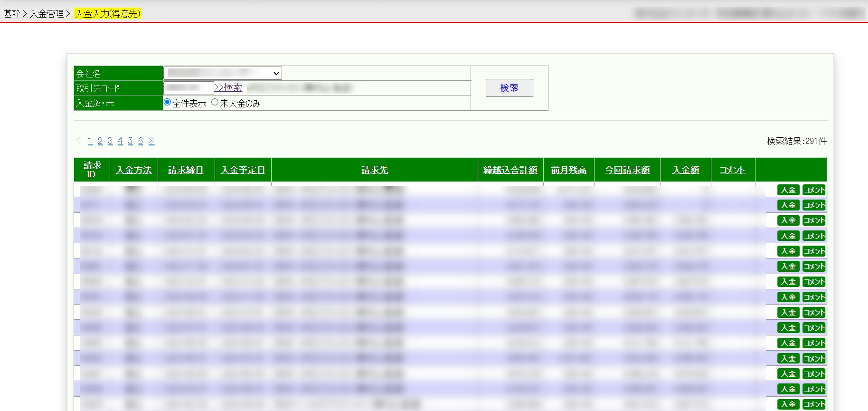
Task: Click コメント button in third table row
Action: (814, 220)
